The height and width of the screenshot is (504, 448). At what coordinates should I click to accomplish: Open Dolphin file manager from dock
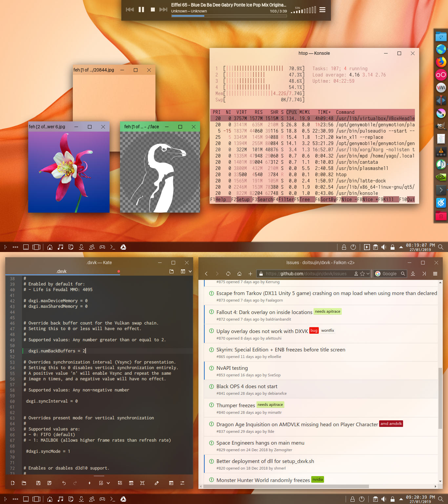(441, 36)
